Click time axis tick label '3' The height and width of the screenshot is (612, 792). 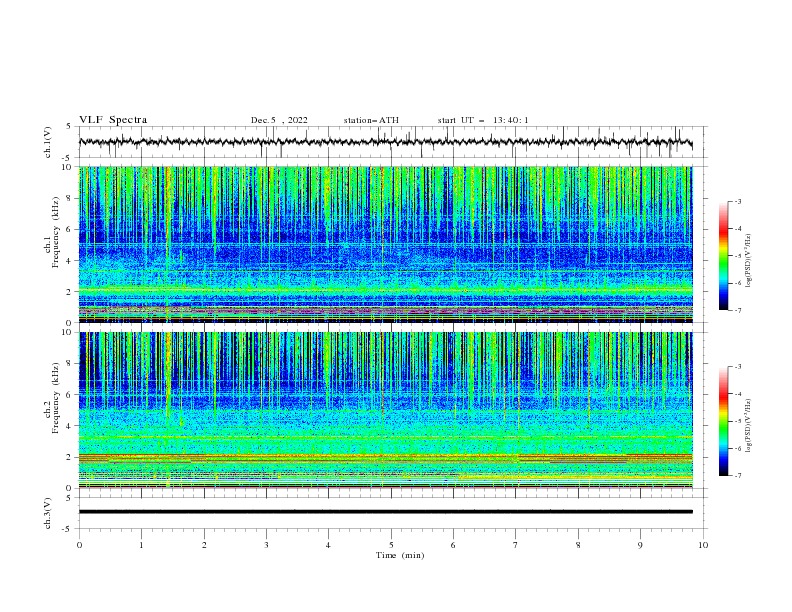click(266, 545)
